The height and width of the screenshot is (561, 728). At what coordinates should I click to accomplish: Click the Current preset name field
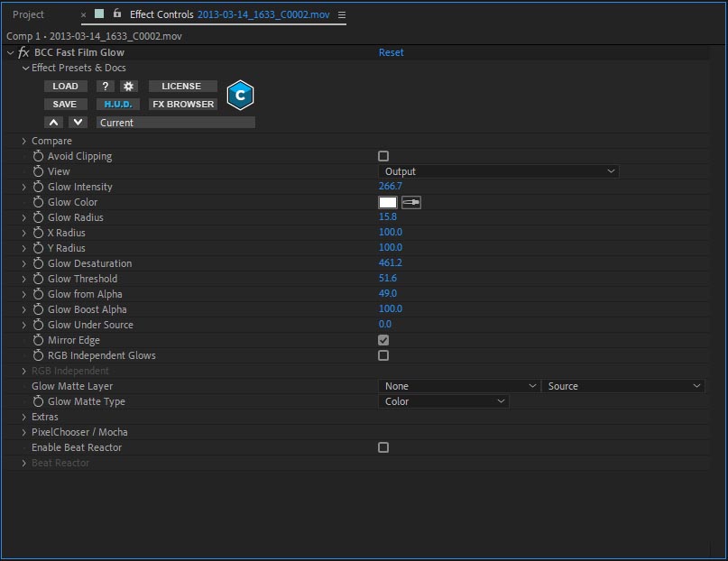(x=176, y=123)
